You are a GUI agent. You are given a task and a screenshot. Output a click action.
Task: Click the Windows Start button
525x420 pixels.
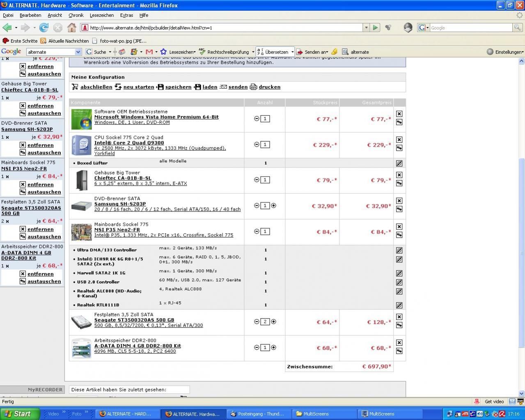click(19, 414)
